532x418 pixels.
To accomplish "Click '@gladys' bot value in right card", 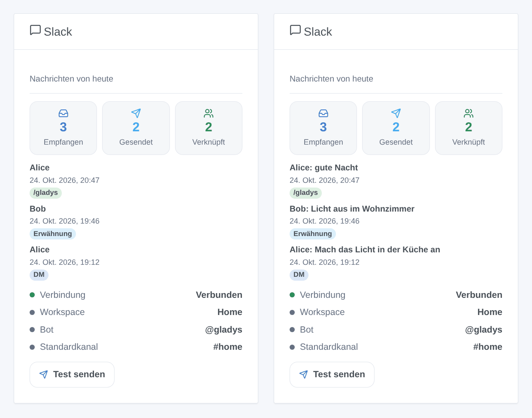I will click(x=484, y=330).
